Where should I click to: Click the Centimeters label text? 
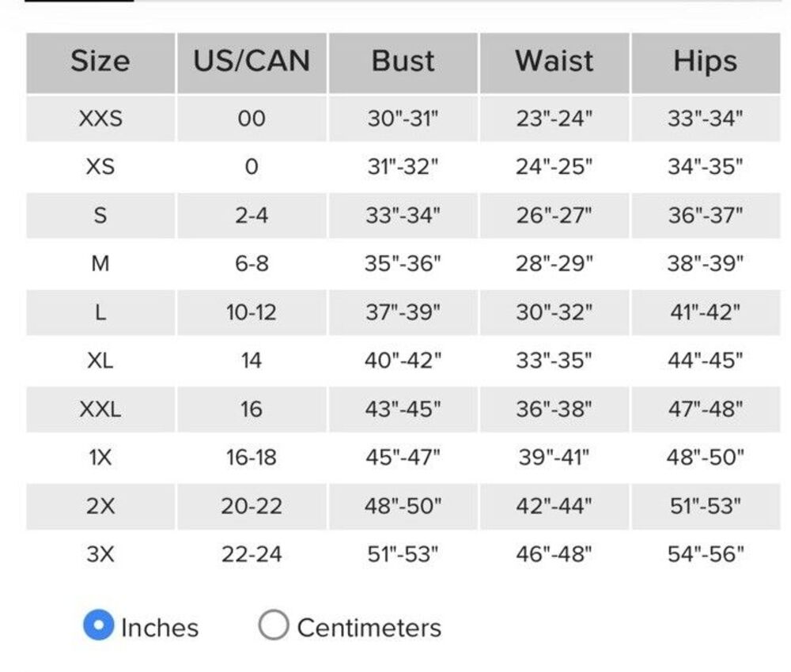point(369,629)
